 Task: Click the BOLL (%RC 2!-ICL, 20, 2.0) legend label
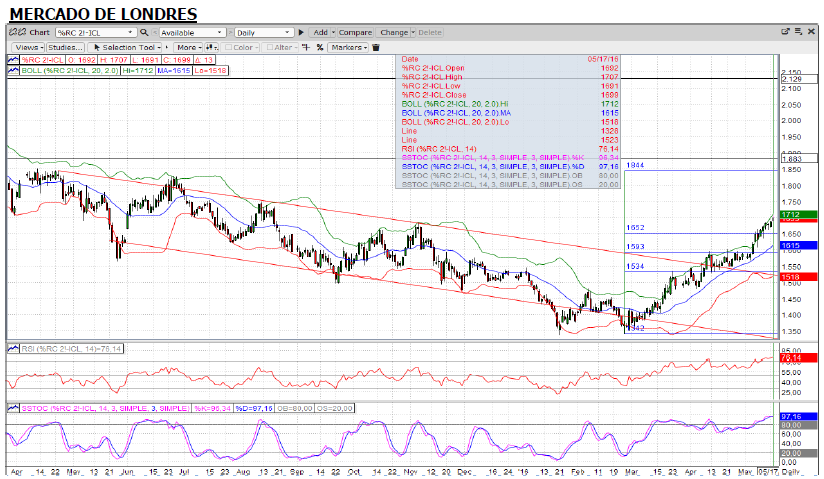[x=69, y=70]
